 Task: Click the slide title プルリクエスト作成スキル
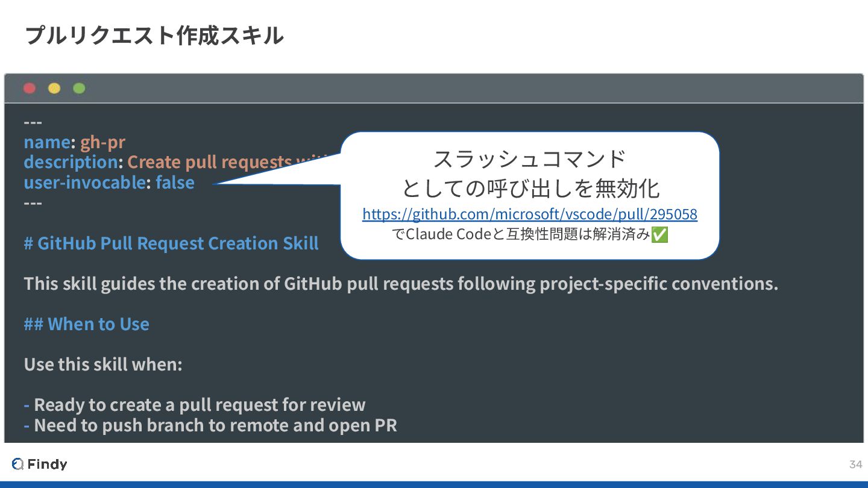[154, 36]
